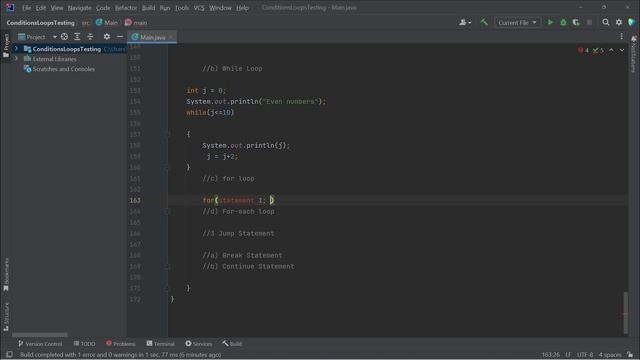The width and height of the screenshot is (640, 360).
Task: Click Select Opened File target icon
Action: click(64, 37)
